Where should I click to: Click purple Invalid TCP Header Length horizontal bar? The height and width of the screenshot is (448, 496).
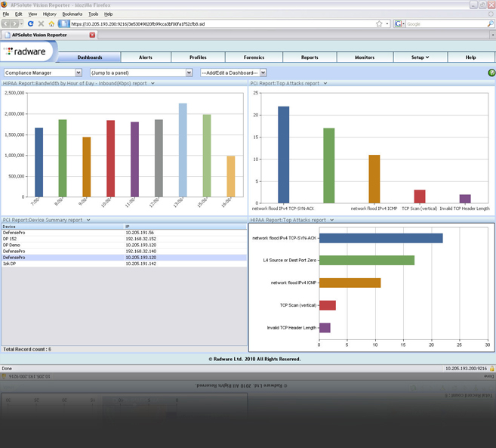[x=325, y=328]
